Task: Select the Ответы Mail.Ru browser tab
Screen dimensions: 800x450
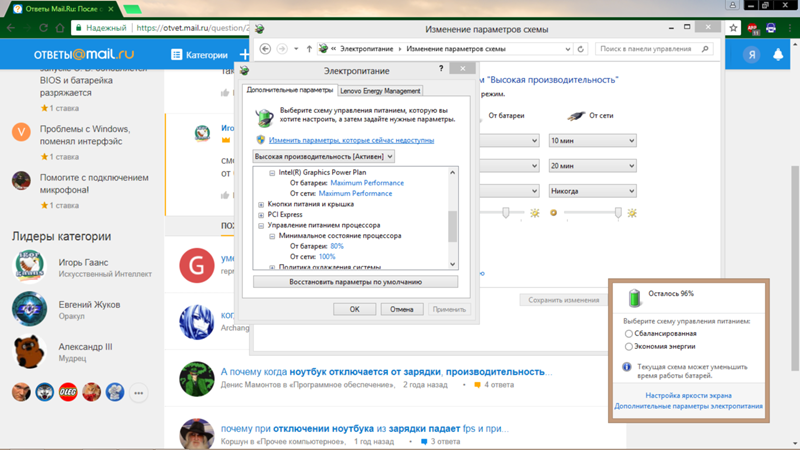Action: (x=64, y=9)
